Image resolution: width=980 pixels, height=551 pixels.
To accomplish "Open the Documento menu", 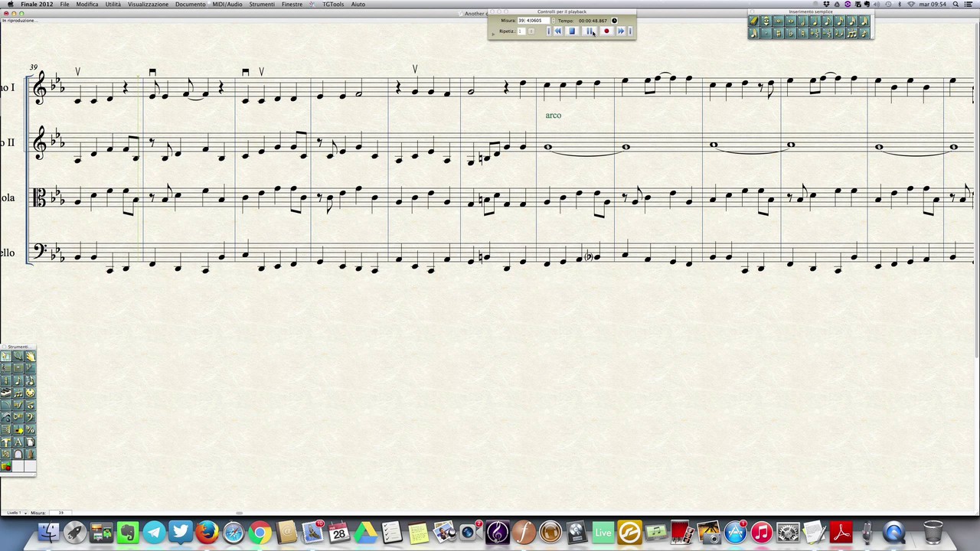I will [190, 4].
